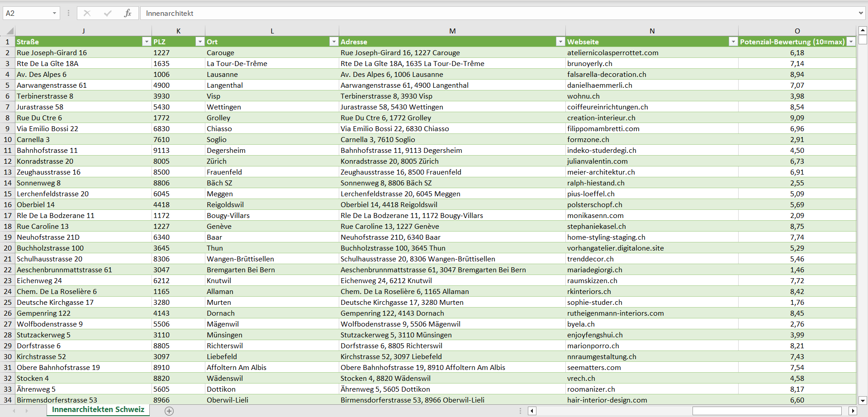Click rating cell 9,09

(x=797, y=118)
